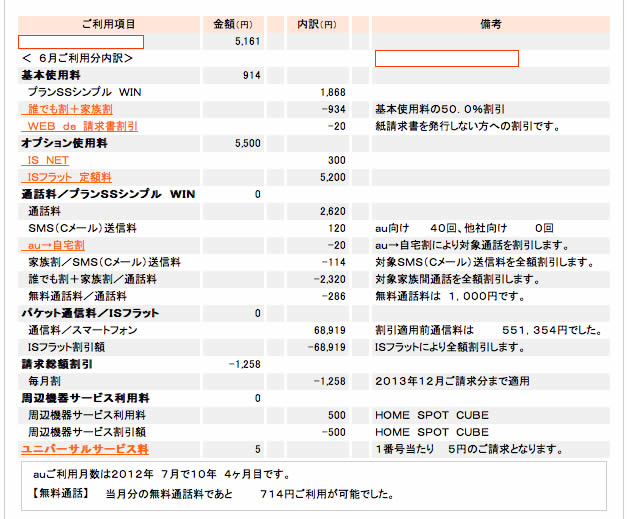
Task: Click the positive value 68,919
Action: coord(330,330)
